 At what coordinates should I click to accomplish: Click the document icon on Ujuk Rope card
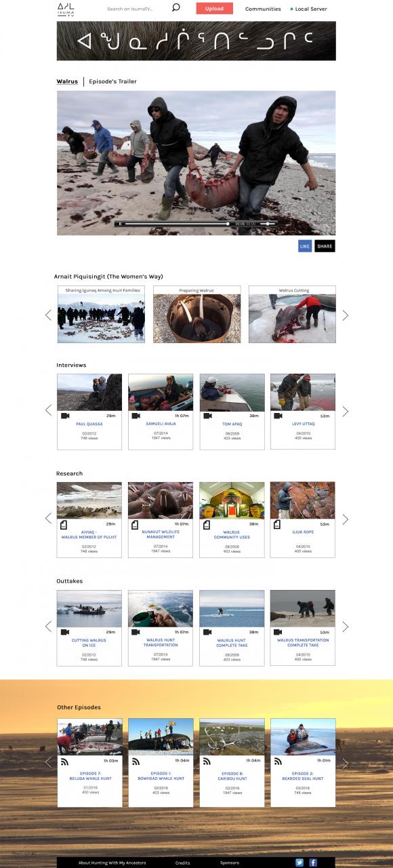tap(278, 524)
